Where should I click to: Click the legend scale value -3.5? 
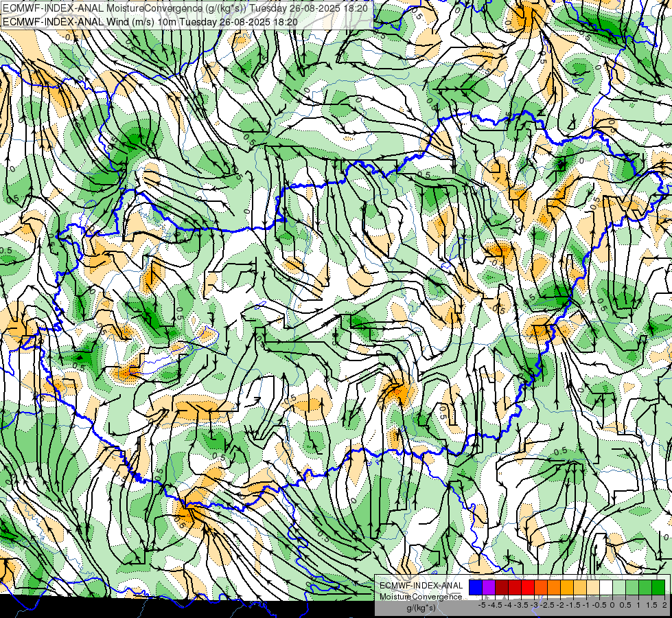click(521, 605)
